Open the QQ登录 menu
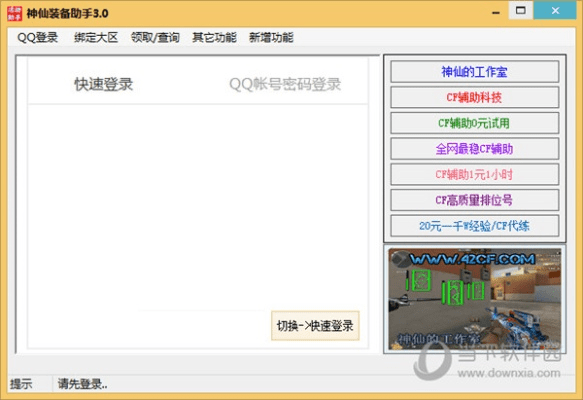This screenshot has height=400, width=583. pyautogui.click(x=38, y=38)
